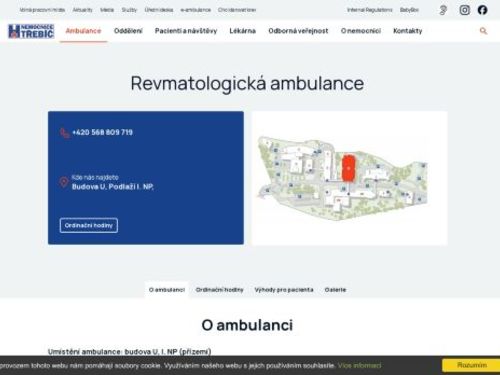Click the Budova U, Podlaží I. NP text
Viewport: 500px width, 375px height.
113,187
